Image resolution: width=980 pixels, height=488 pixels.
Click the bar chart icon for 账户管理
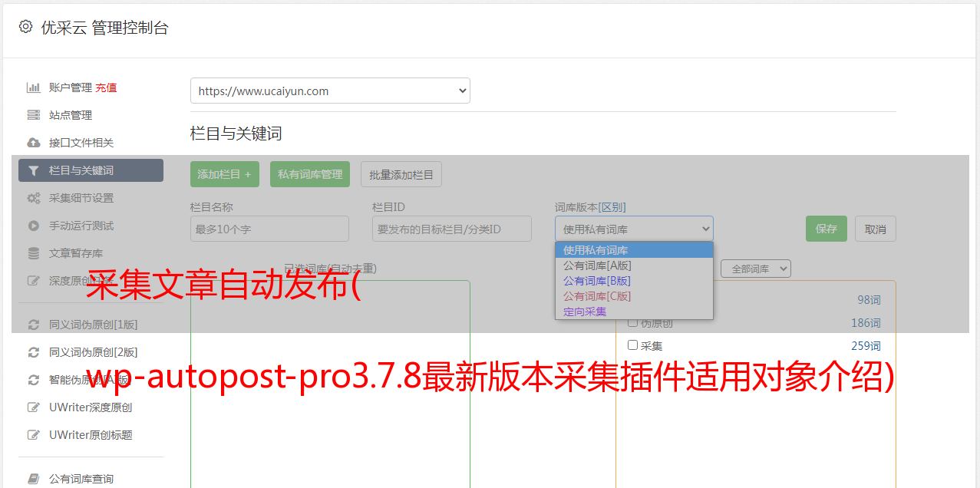click(33, 87)
